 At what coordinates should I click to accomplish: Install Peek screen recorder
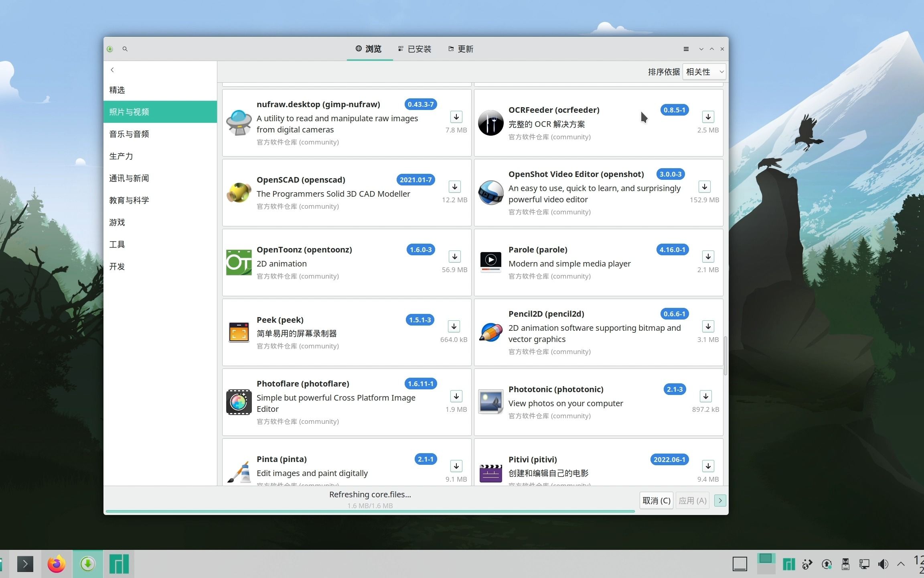click(x=454, y=326)
